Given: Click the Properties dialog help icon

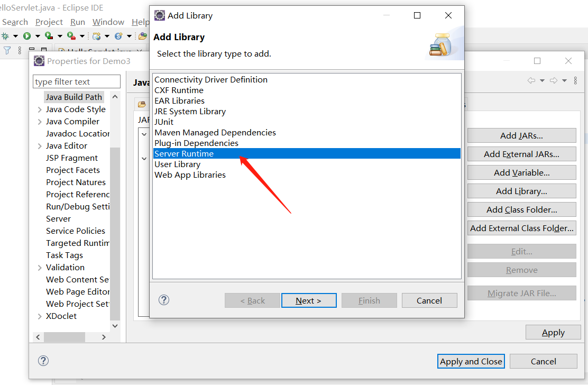Looking at the screenshot, I should pos(43,361).
